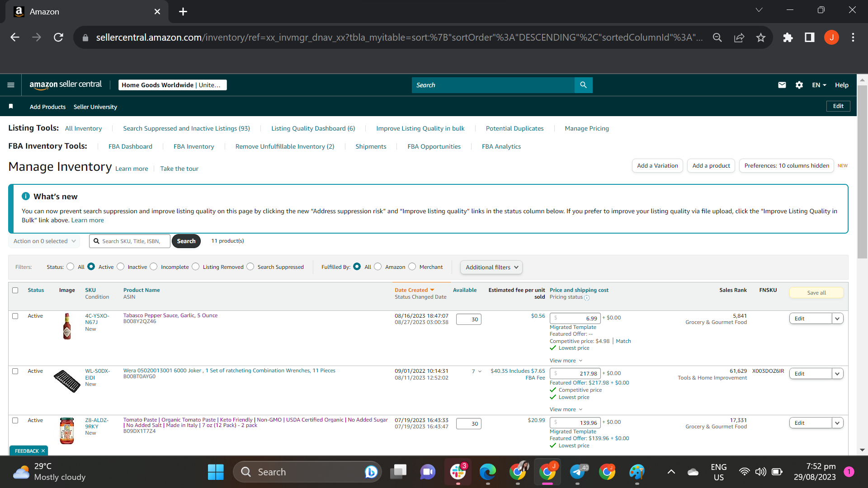868x488 pixels.
Task: Open Edit dropdown arrow for Tabasco row
Action: coord(837,319)
